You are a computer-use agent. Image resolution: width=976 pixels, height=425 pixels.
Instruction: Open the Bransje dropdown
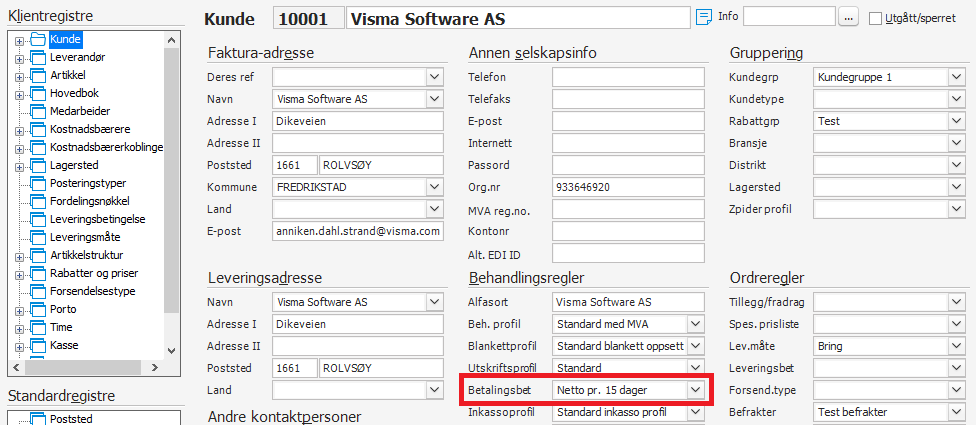[x=956, y=143]
